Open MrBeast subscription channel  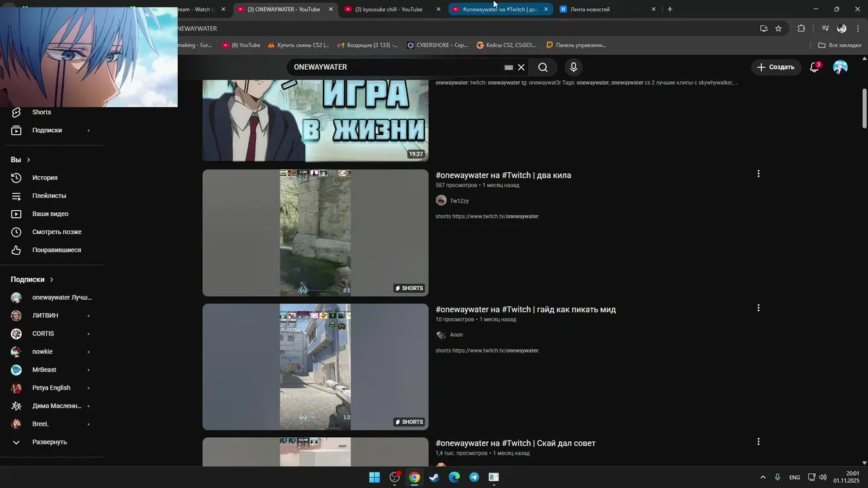click(44, 370)
